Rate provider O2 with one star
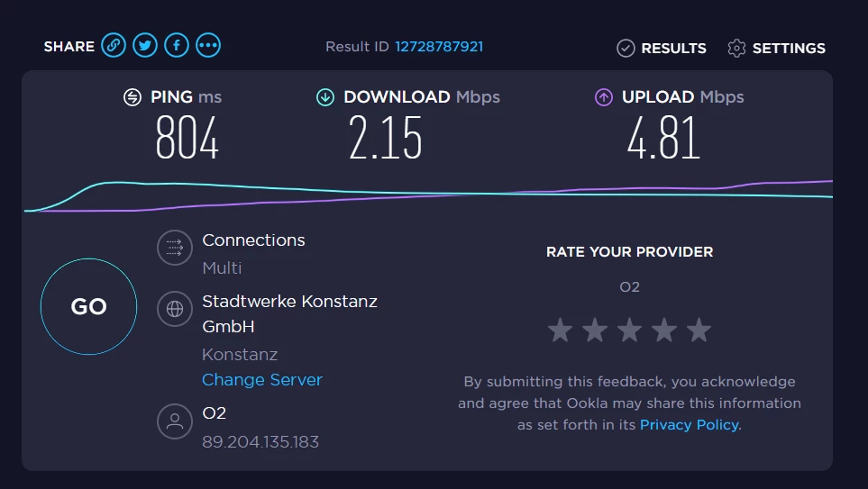This screenshot has width=868, height=489. pos(560,331)
